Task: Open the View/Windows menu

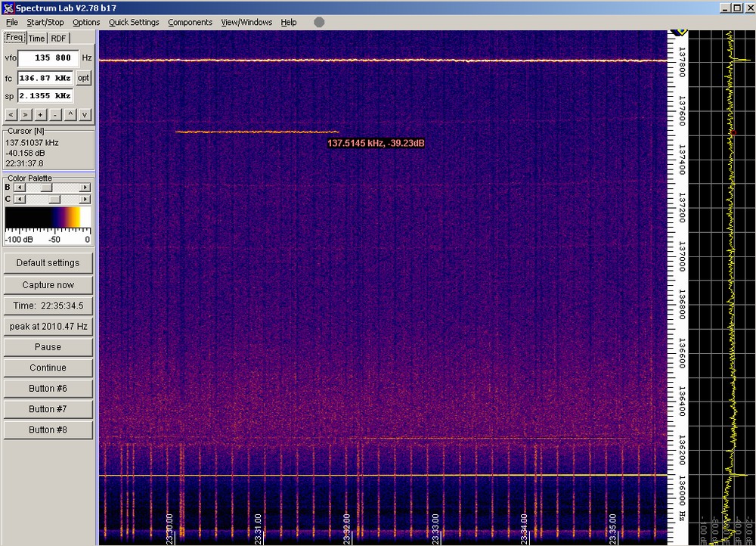Action: point(246,22)
